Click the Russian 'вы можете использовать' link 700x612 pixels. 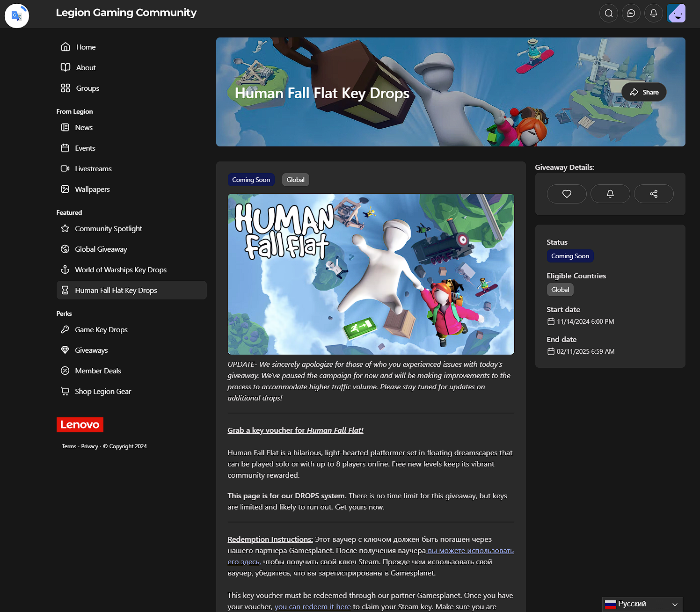pos(471,551)
